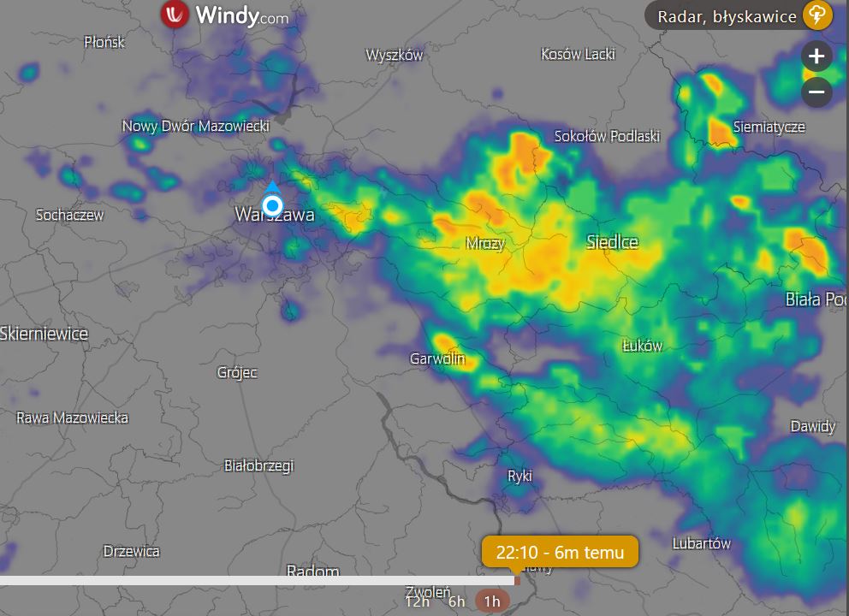Viewport: 849px width, 616px height.
Task: Click the radar timeline progress bar
Action: [258, 580]
